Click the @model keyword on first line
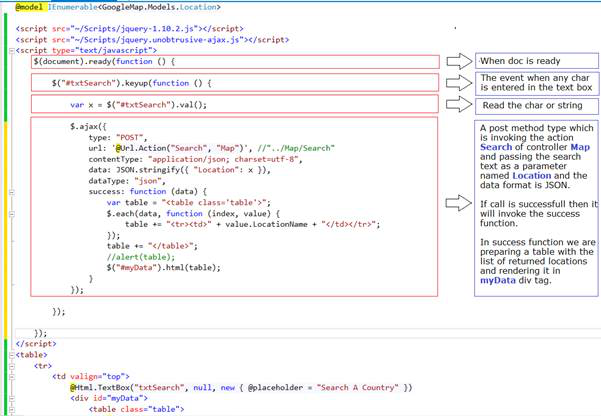This screenshot has height=416, width=601. 29,7
